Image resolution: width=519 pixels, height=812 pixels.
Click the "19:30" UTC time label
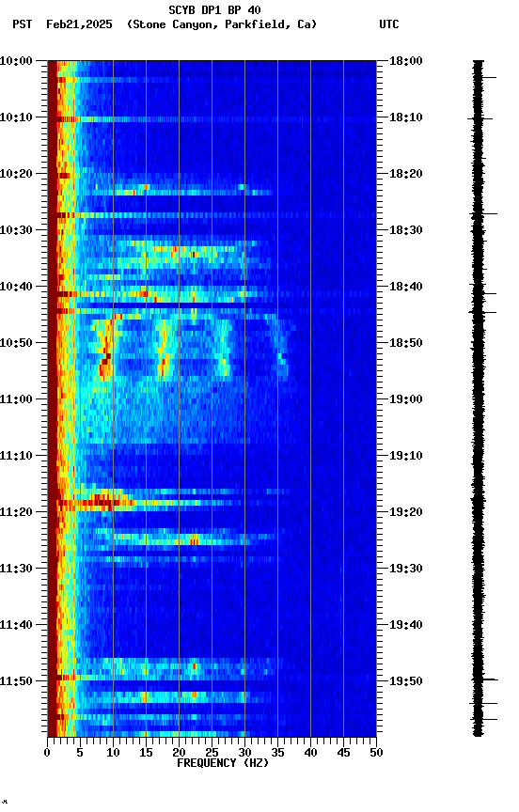pyautogui.click(x=405, y=569)
